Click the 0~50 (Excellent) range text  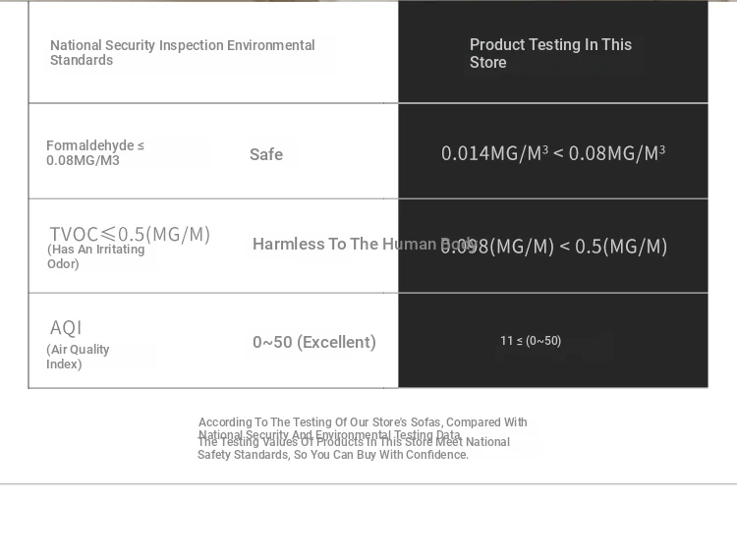(314, 342)
